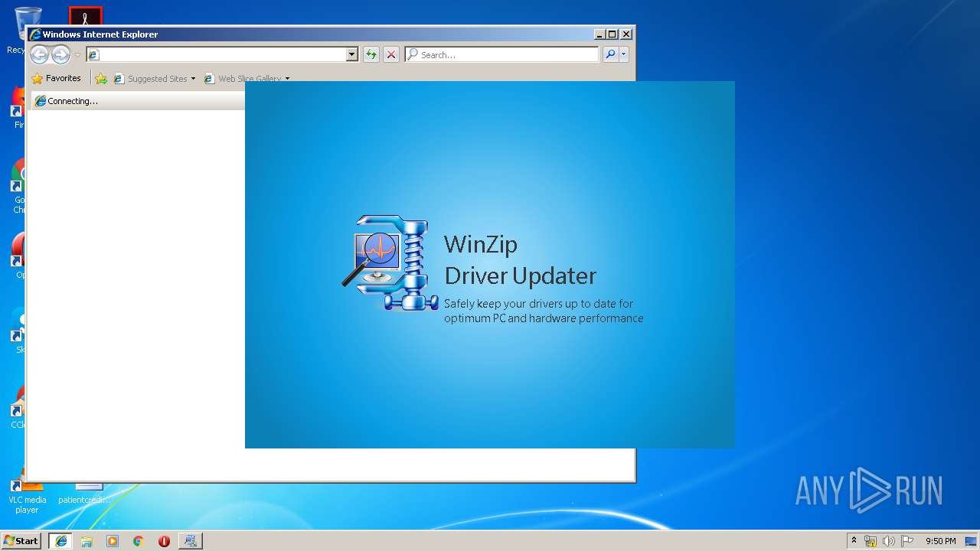
Task: Click the network tray icon
Action: click(871, 541)
